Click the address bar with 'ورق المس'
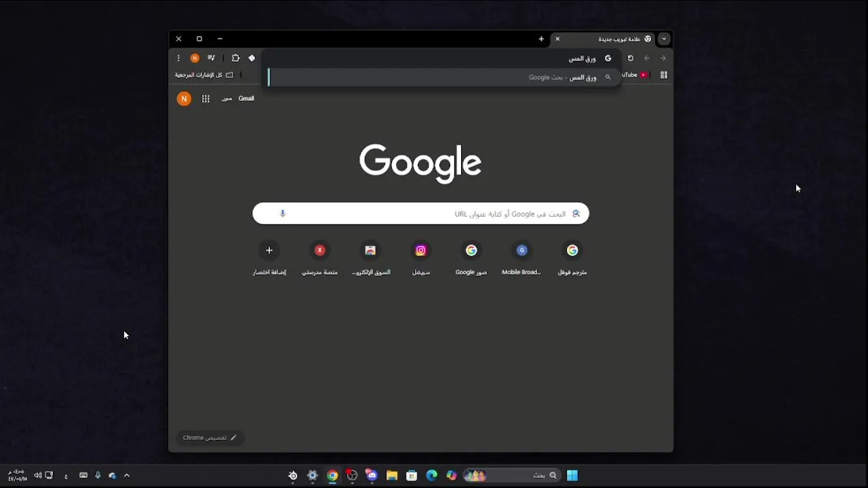 click(441, 58)
